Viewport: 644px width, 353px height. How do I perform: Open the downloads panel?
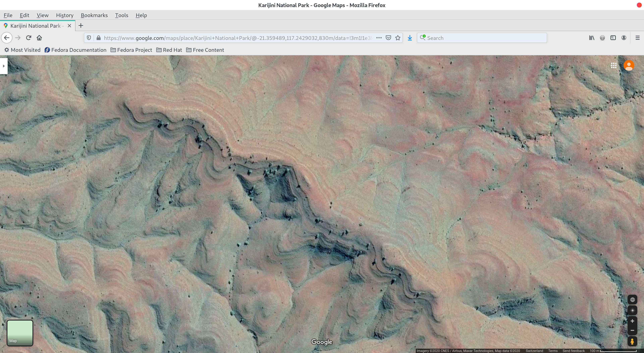(410, 38)
